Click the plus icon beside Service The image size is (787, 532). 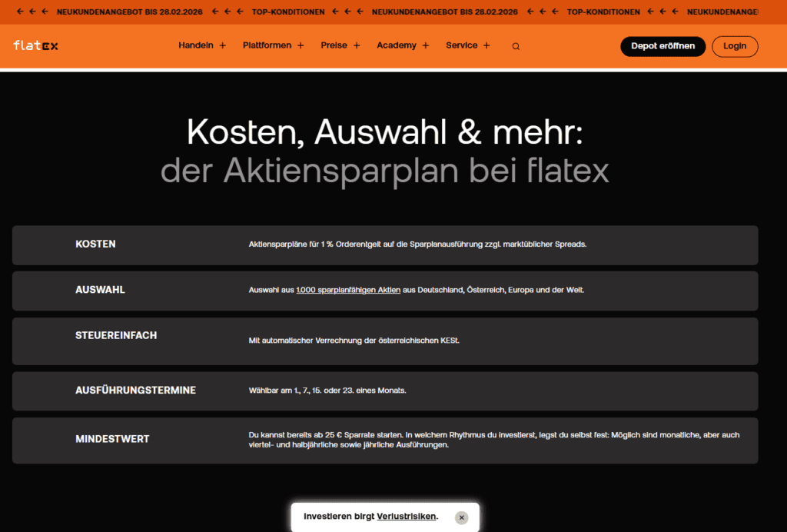coord(486,46)
